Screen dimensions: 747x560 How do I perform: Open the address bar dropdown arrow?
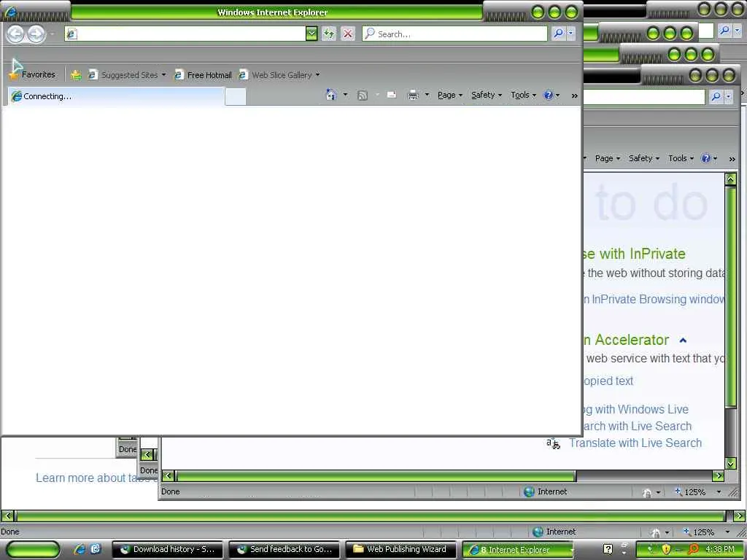tap(311, 34)
